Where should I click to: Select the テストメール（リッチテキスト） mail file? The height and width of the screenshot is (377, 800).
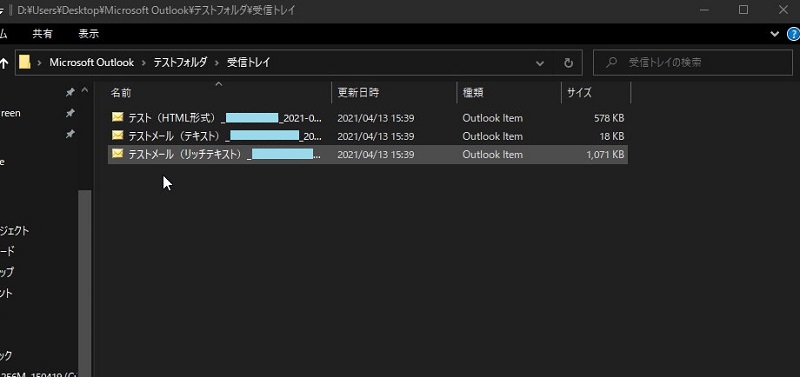point(367,154)
